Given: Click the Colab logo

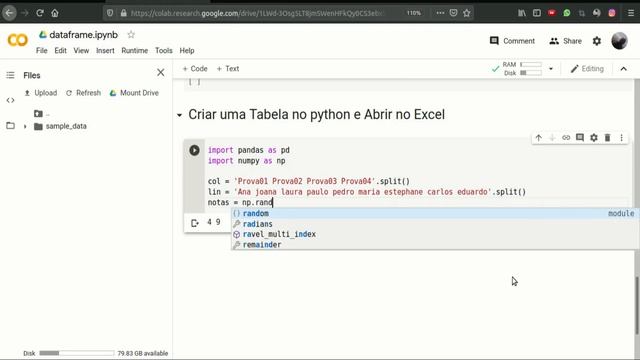Looking at the screenshot, I should pyautogui.click(x=18, y=40).
